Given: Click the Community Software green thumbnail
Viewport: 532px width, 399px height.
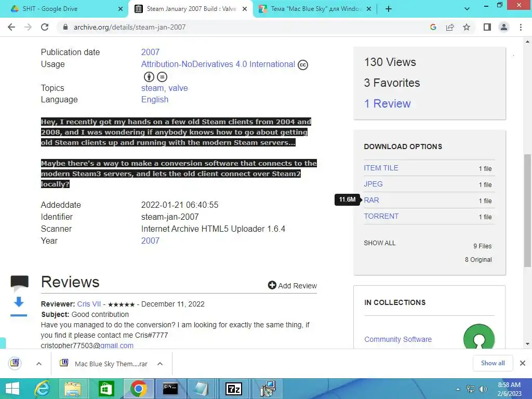Looking at the screenshot, I should [x=479, y=337].
